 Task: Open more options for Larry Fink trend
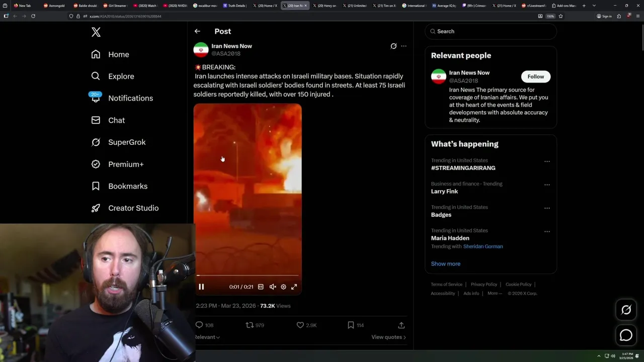pyautogui.click(x=547, y=185)
